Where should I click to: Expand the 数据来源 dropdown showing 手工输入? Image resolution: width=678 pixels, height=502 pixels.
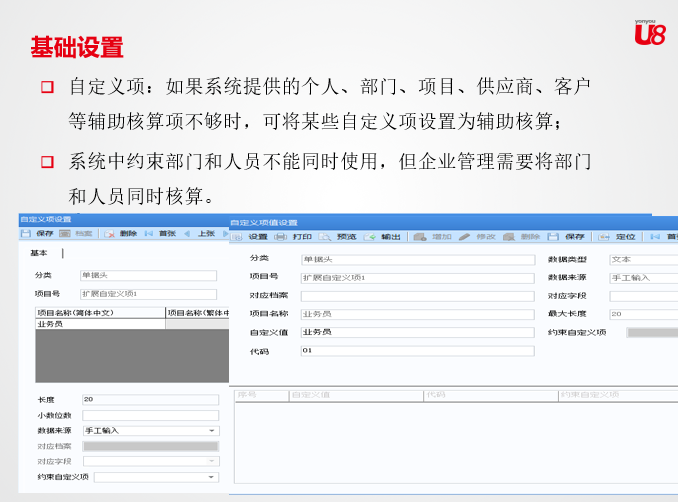coord(212,430)
